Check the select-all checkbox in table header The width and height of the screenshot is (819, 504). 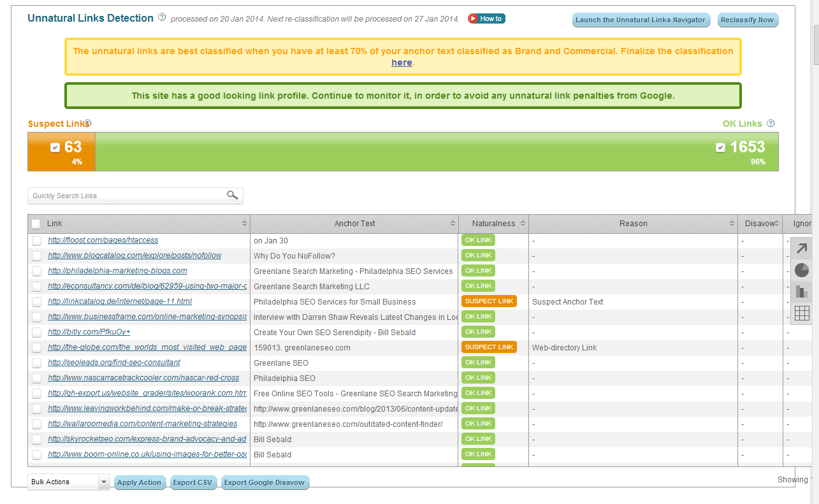(x=36, y=224)
